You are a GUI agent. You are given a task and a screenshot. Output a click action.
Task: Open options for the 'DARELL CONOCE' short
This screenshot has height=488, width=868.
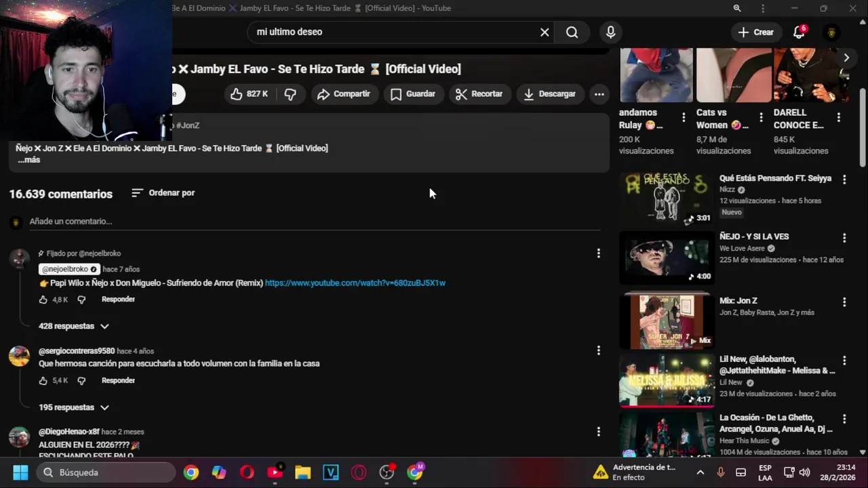(839, 118)
